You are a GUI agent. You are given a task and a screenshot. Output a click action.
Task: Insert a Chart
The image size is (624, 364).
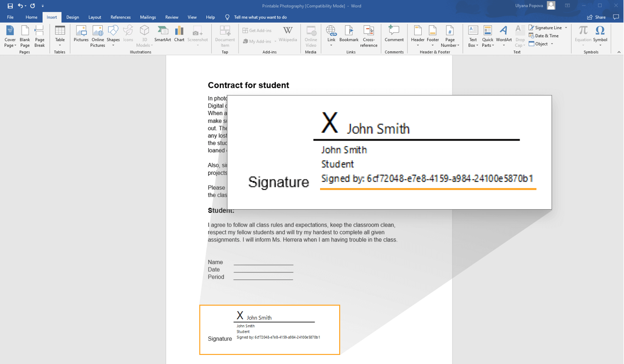pyautogui.click(x=179, y=34)
